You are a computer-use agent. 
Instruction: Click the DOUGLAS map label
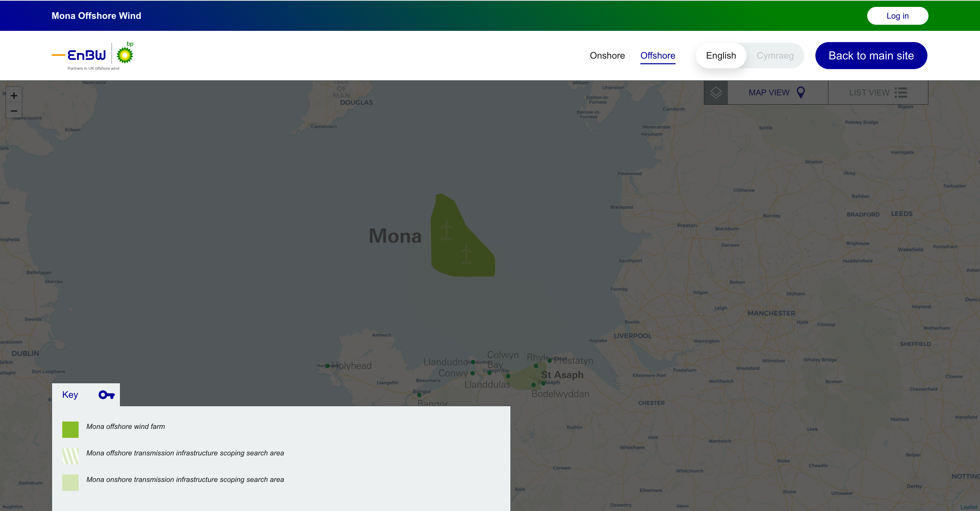click(357, 102)
